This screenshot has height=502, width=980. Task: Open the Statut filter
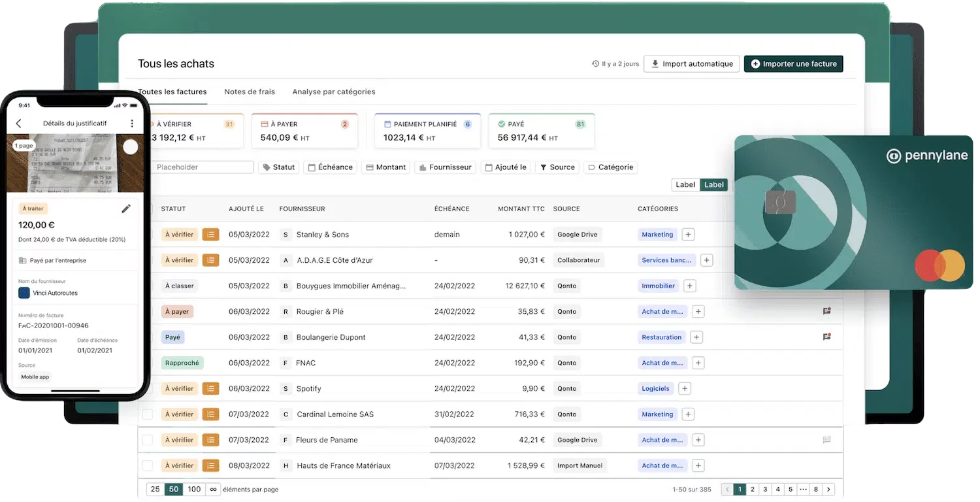(x=279, y=167)
